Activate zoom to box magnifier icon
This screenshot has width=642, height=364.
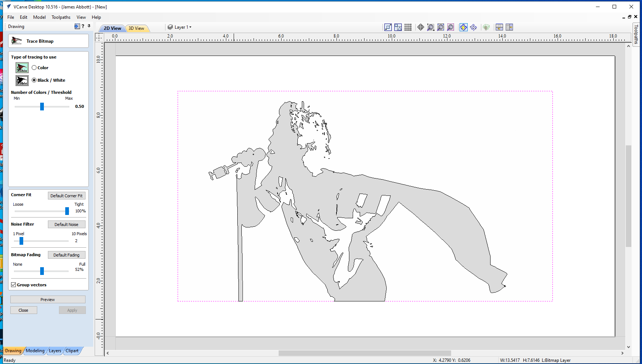pyautogui.click(x=430, y=27)
